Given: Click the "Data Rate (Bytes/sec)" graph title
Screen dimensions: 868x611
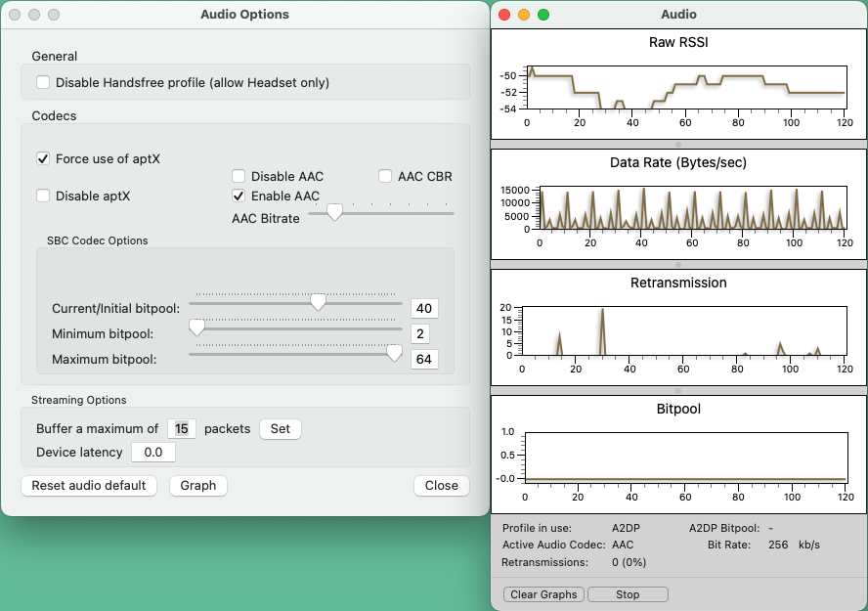Looking at the screenshot, I should coord(678,162).
